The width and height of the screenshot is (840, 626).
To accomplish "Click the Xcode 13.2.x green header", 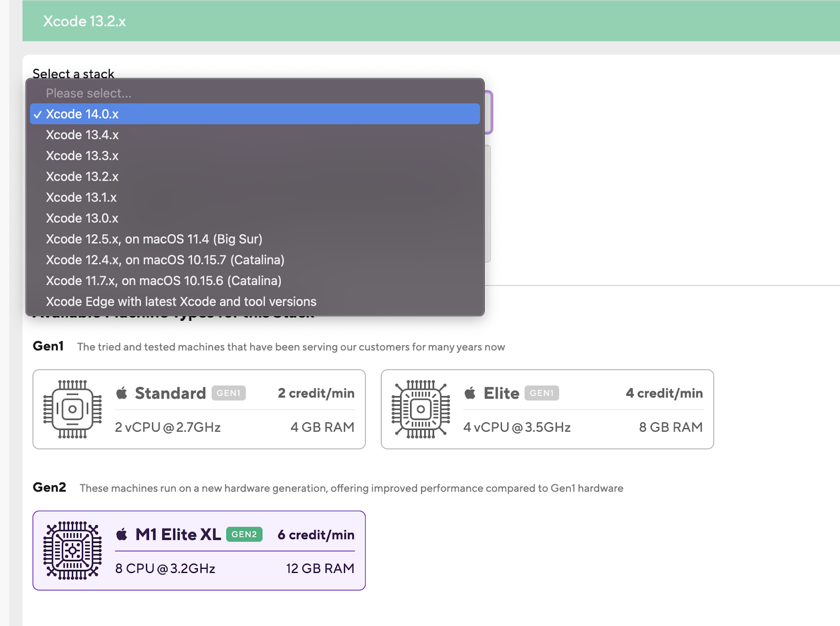I will pyautogui.click(x=431, y=21).
